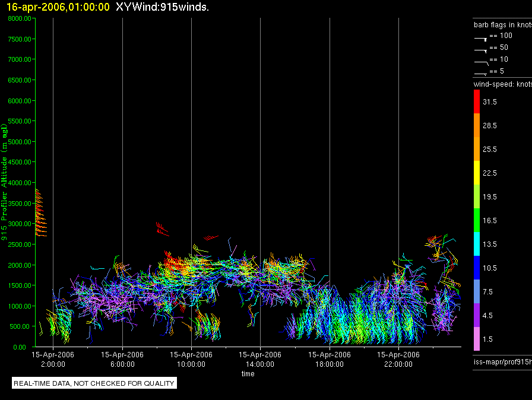
Task: Click the 1.5 wind-speed scale value
Action: (x=487, y=339)
